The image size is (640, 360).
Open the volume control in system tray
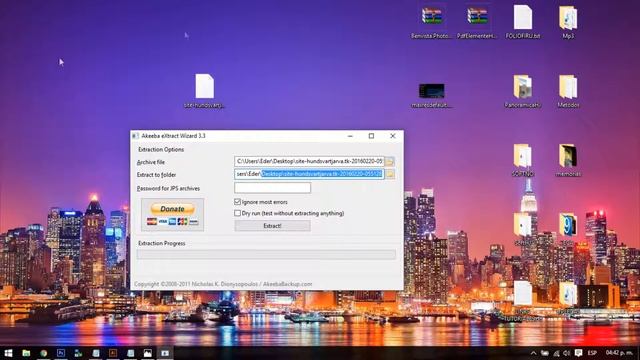coord(567,353)
